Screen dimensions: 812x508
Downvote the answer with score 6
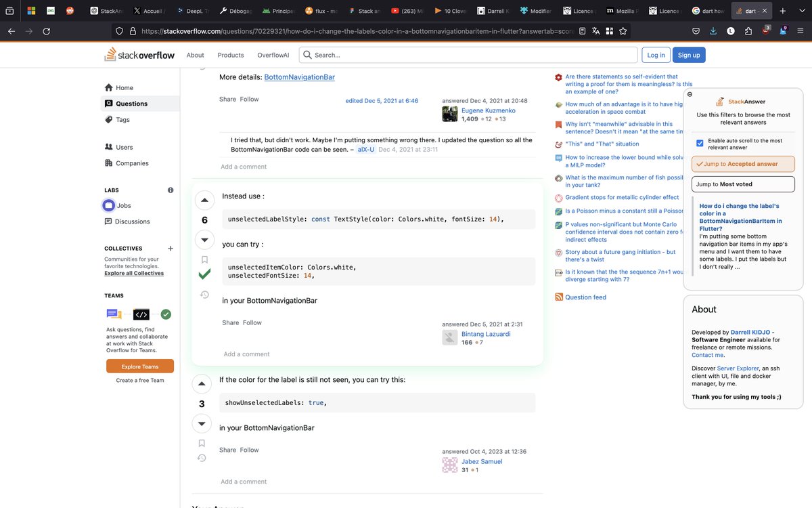coord(204,240)
